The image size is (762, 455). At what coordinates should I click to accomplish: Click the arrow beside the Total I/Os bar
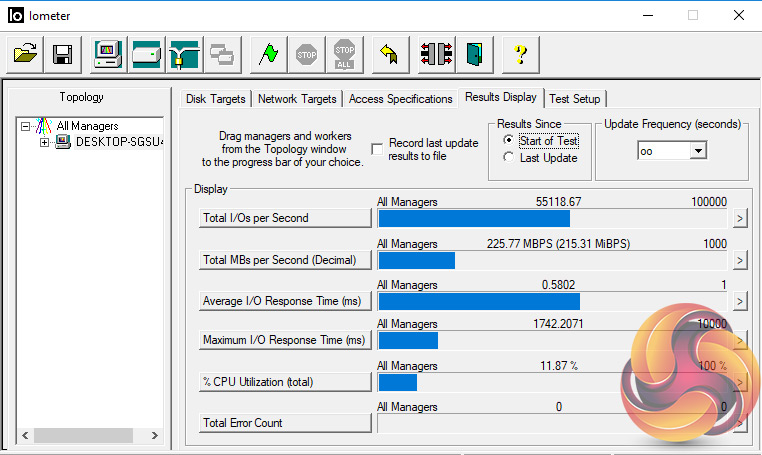740,219
